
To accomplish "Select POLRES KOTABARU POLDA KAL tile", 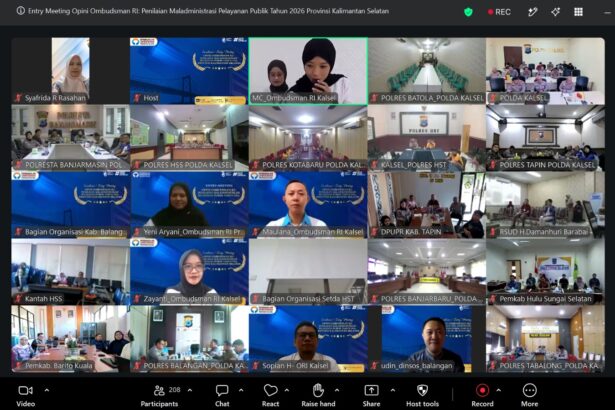I will click(x=308, y=138).
